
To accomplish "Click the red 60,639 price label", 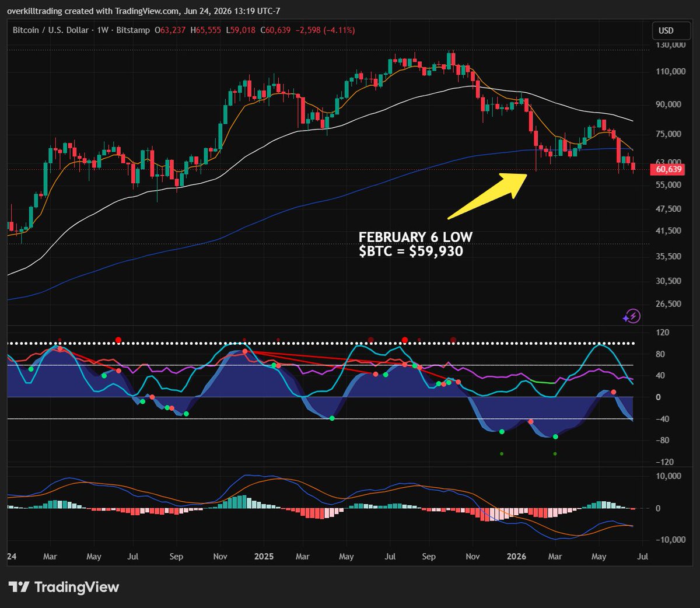I will pyautogui.click(x=668, y=169).
